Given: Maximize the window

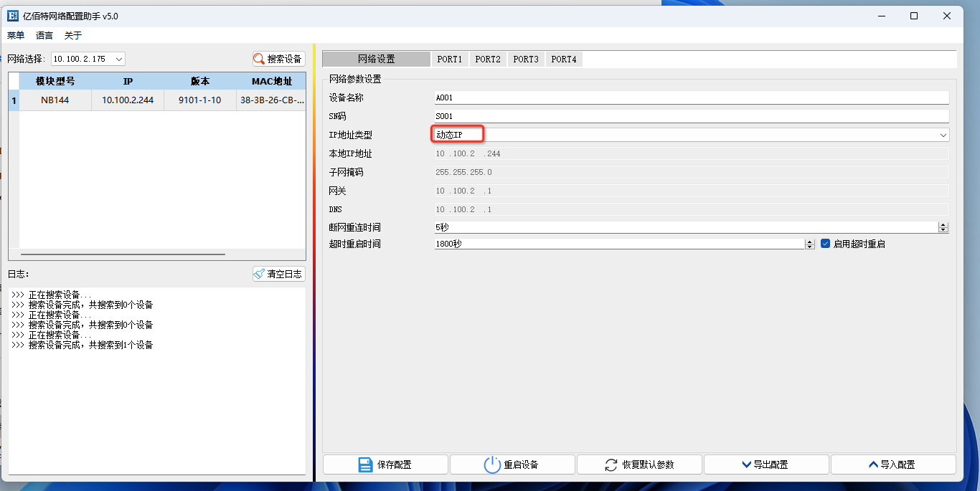Looking at the screenshot, I should 914,16.
